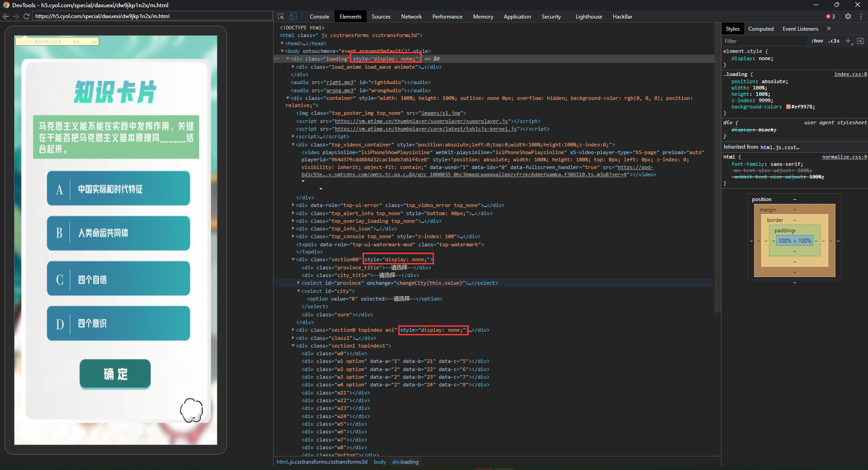
Task: Collapse the section1 topindex1 div
Action: click(x=293, y=346)
